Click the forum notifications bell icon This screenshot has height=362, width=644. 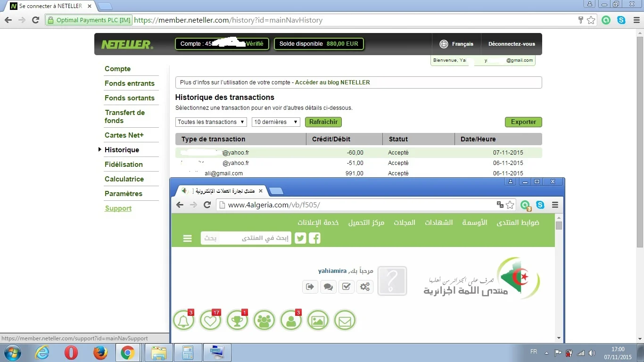(x=183, y=321)
